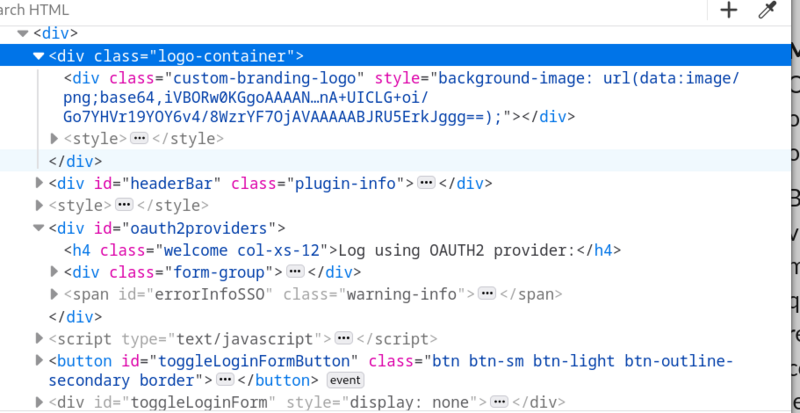Click the "logo-container" class value

[221, 56]
